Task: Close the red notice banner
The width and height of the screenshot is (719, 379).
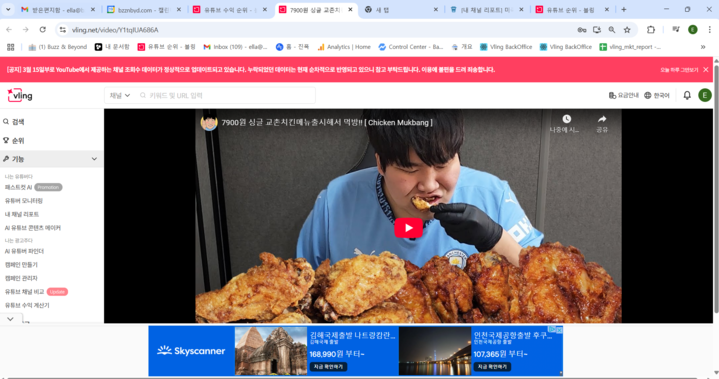Action: pyautogui.click(x=706, y=70)
